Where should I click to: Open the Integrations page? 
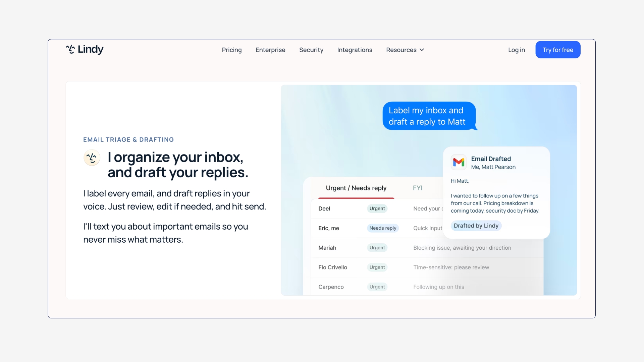(x=355, y=50)
